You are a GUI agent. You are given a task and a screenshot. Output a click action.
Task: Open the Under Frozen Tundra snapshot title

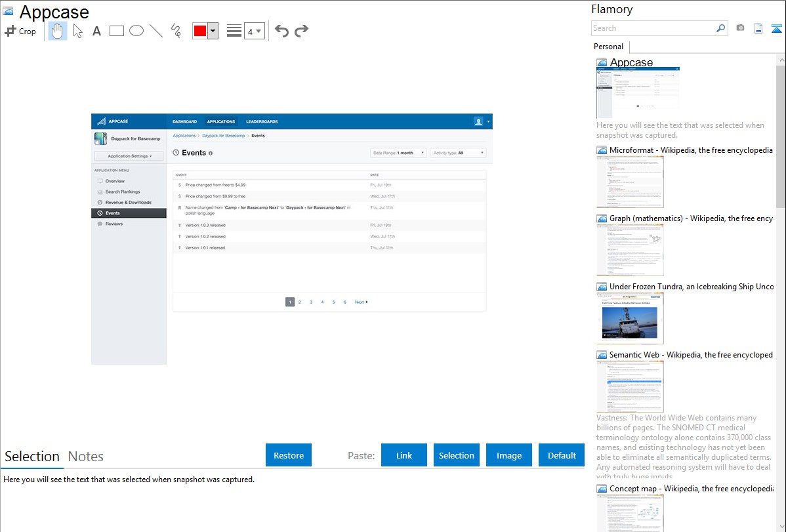(x=692, y=286)
